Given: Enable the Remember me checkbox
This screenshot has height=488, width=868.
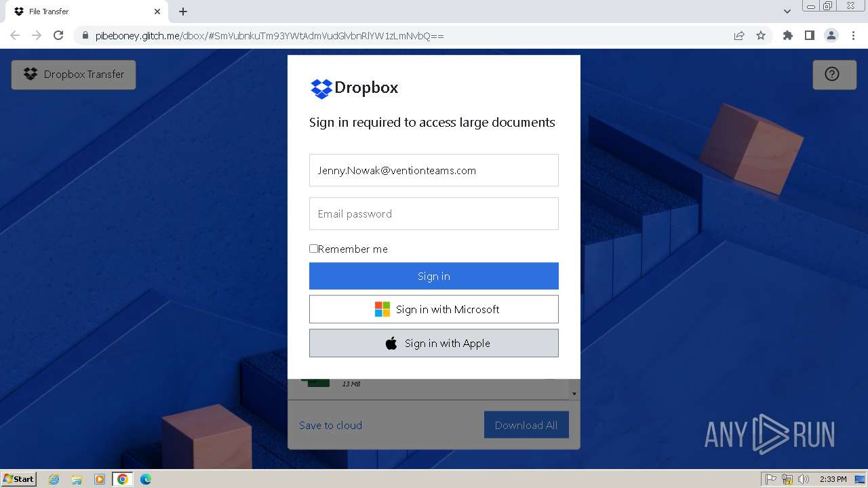Looking at the screenshot, I should click(x=313, y=249).
